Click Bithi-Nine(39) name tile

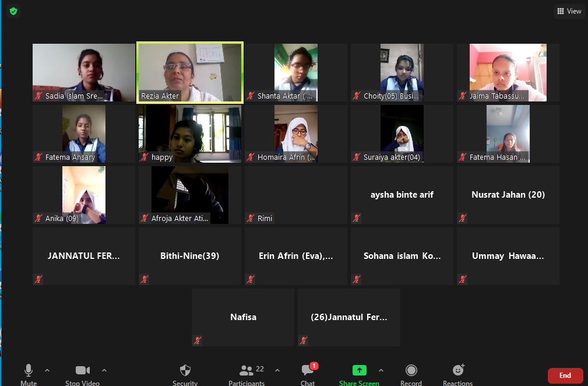pos(190,256)
